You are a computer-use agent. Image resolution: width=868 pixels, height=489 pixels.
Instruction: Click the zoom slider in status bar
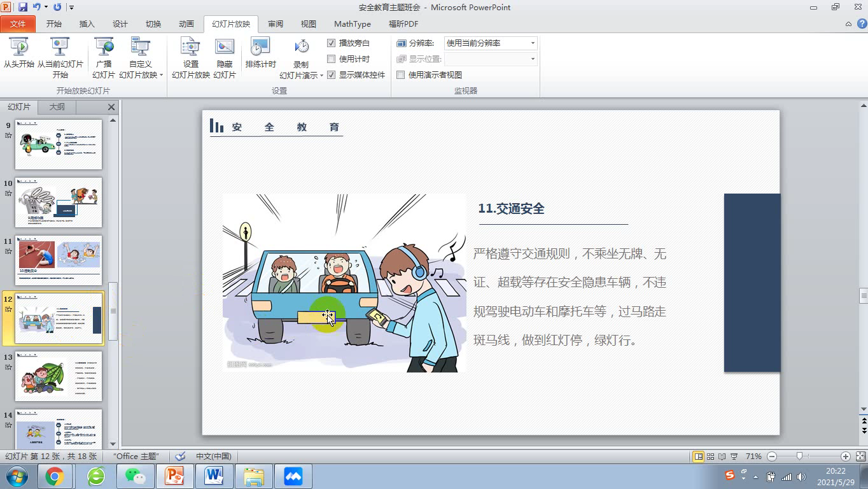tap(799, 457)
